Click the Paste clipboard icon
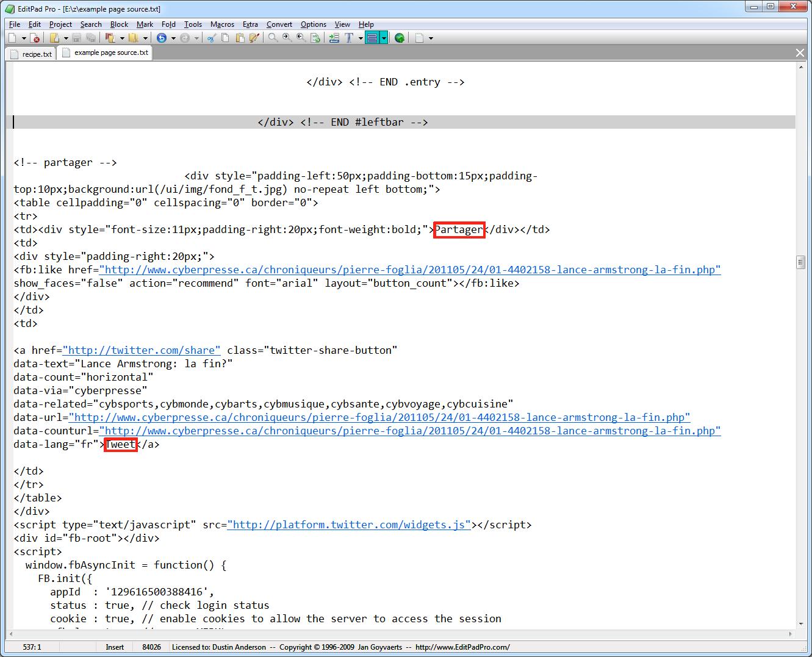This screenshot has width=812, height=657. [240, 38]
